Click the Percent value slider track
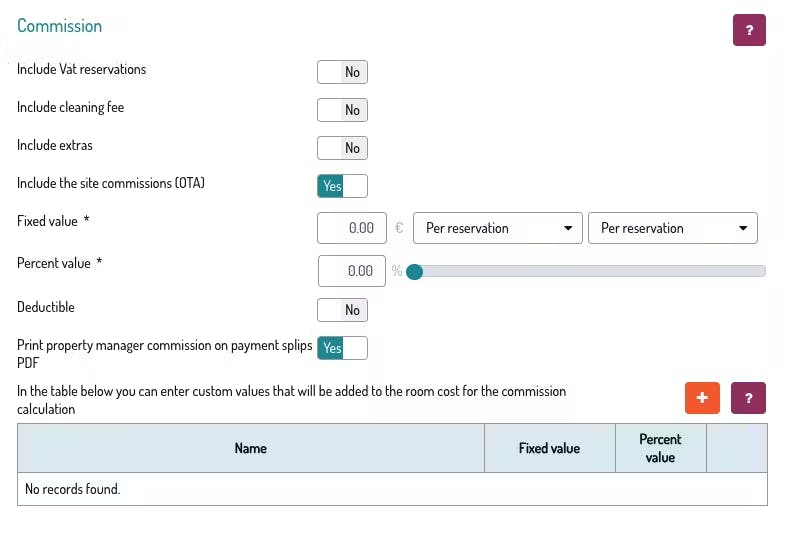The image size is (786, 536). 590,271
